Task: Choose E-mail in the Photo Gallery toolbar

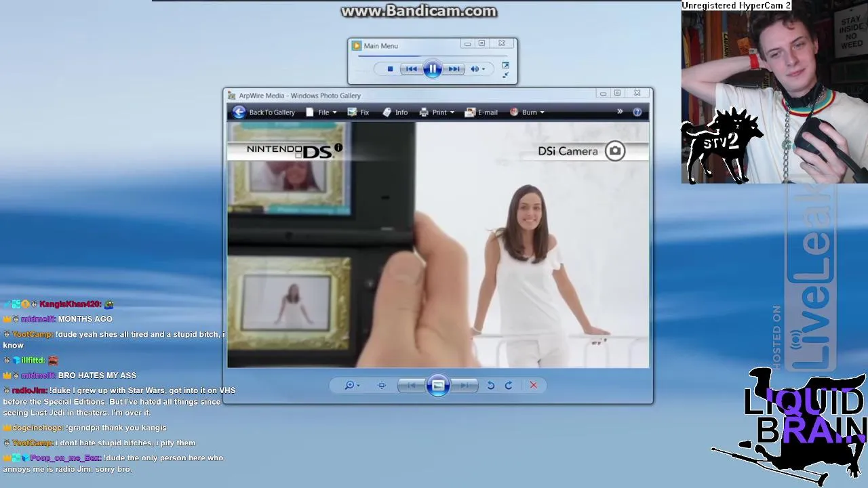Action: tap(481, 113)
